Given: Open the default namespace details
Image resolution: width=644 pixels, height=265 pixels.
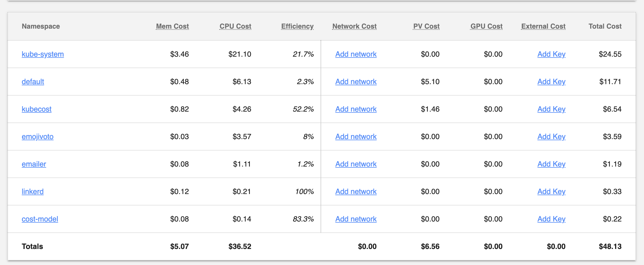Looking at the screenshot, I should [x=33, y=82].
